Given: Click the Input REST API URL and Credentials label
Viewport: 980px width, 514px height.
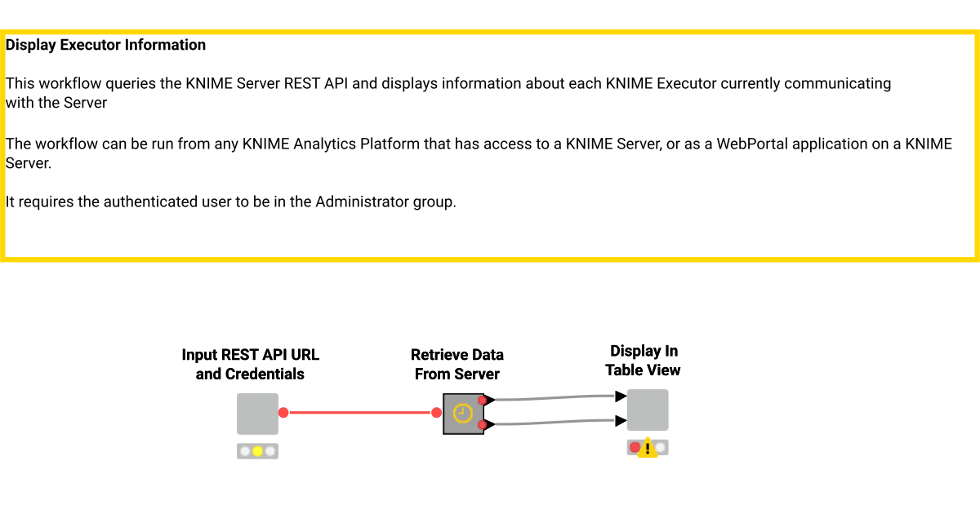Looking at the screenshot, I should (251, 364).
